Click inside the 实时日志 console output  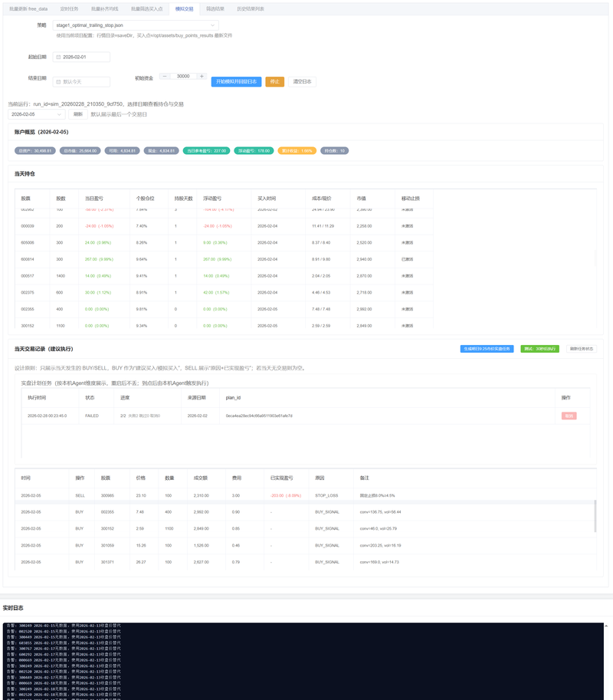(303, 661)
